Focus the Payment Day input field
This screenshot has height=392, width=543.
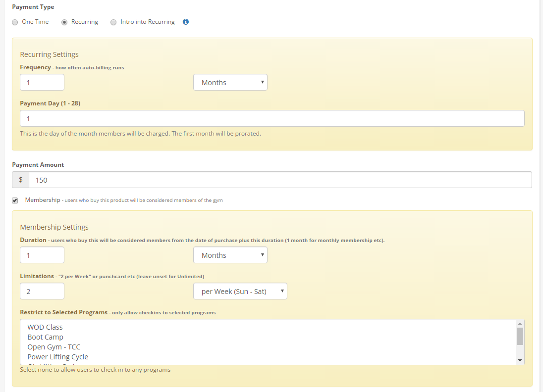[x=271, y=119]
